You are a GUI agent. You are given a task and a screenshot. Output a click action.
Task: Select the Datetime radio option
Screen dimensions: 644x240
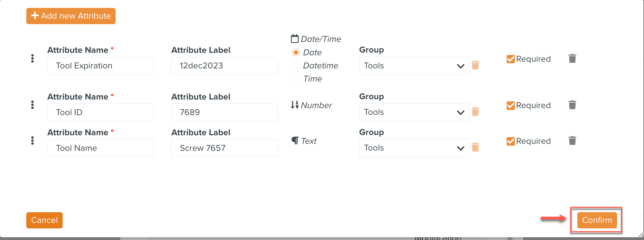point(296,66)
